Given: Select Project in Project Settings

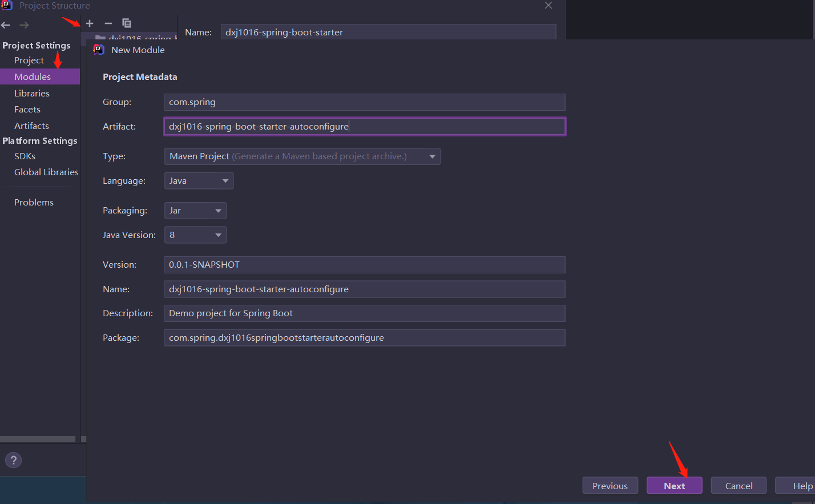Looking at the screenshot, I should click(x=29, y=60).
